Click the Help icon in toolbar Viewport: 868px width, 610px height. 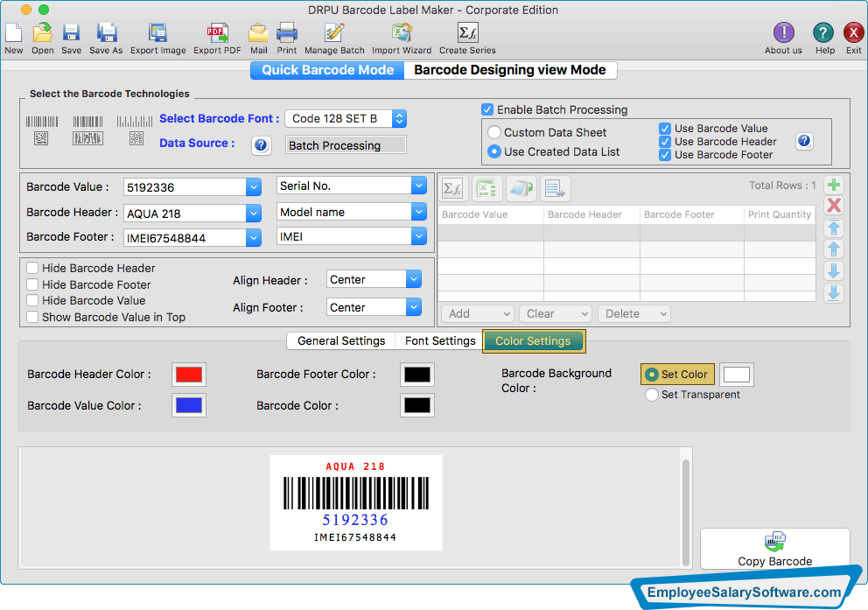[x=823, y=33]
